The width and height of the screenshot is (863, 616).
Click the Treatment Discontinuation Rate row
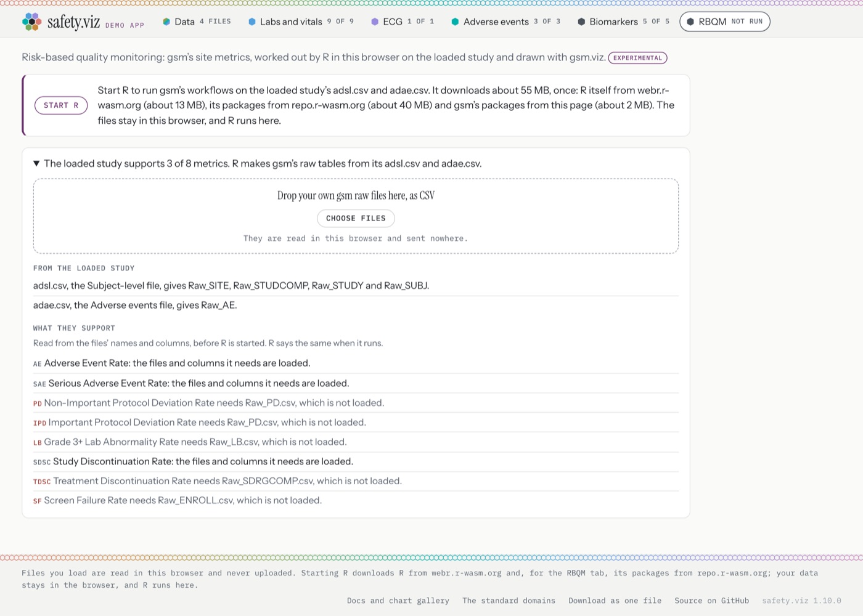[x=356, y=481]
